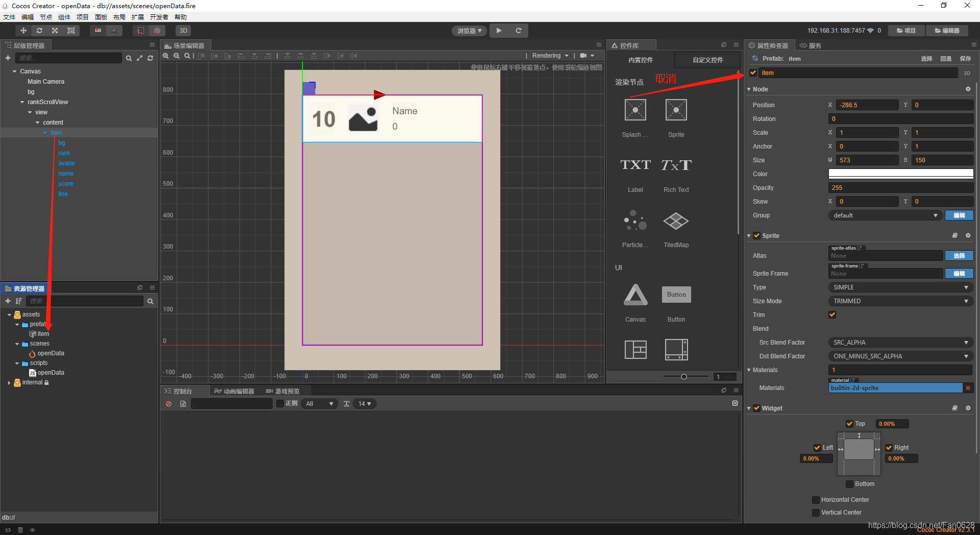This screenshot has height=535, width=980.
Task: Zoom in the scene editor
Action: tap(166, 56)
